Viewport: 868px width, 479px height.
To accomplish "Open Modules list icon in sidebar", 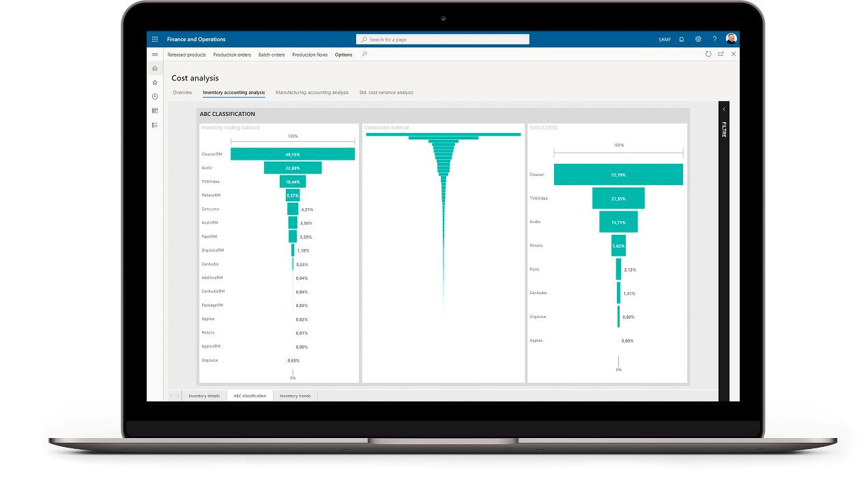I will [155, 125].
